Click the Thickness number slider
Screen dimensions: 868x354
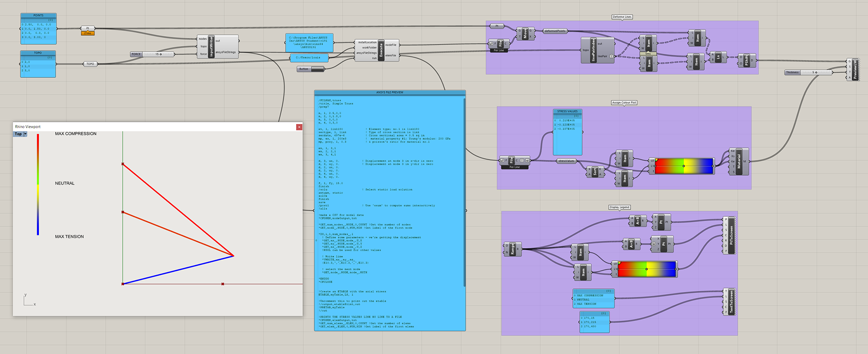point(808,72)
